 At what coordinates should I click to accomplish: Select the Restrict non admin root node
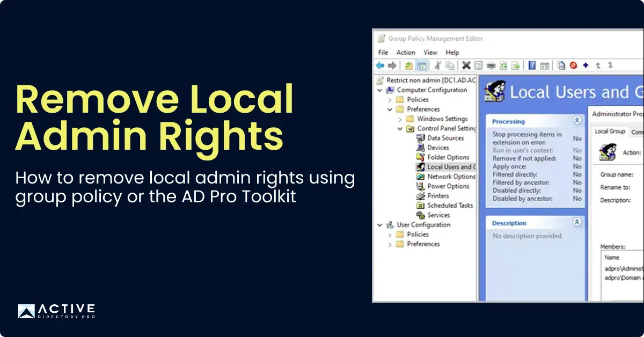[426, 80]
